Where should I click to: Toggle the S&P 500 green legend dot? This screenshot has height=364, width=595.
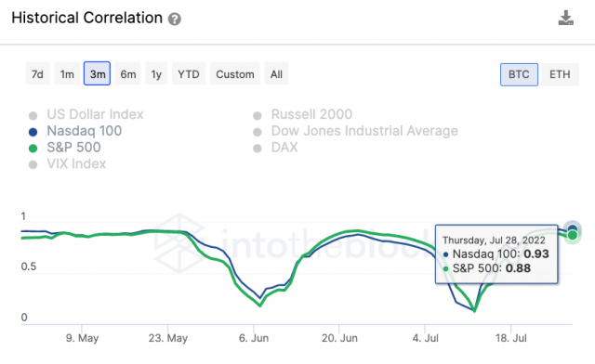point(33,149)
